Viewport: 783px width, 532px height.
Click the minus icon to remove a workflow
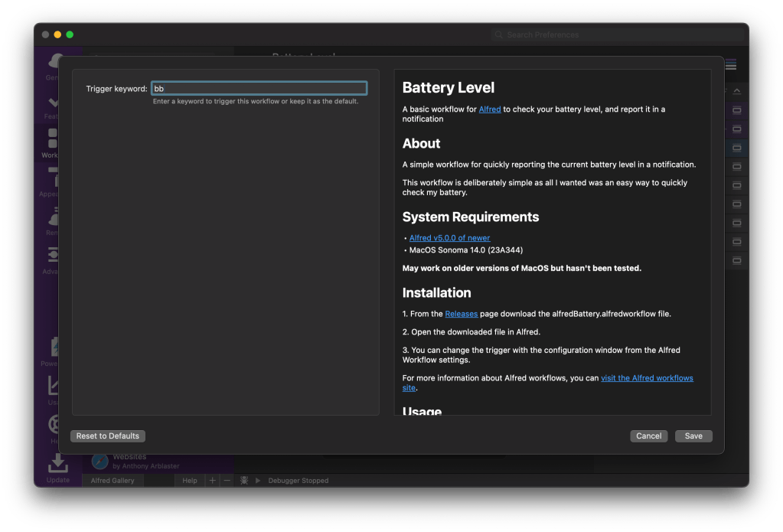(227, 481)
